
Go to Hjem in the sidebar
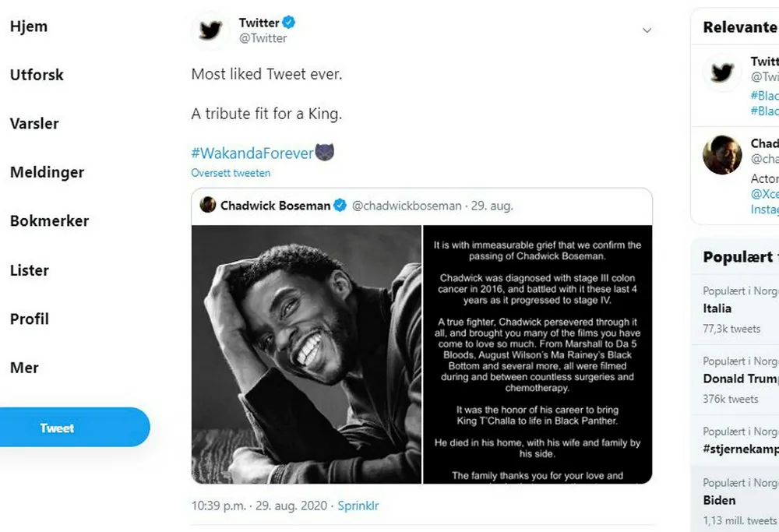coord(29,26)
